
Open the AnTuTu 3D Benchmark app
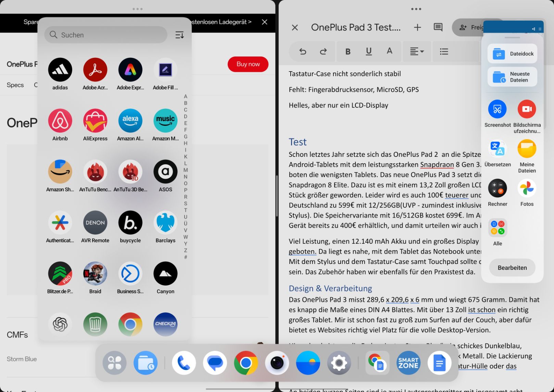[130, 172]
